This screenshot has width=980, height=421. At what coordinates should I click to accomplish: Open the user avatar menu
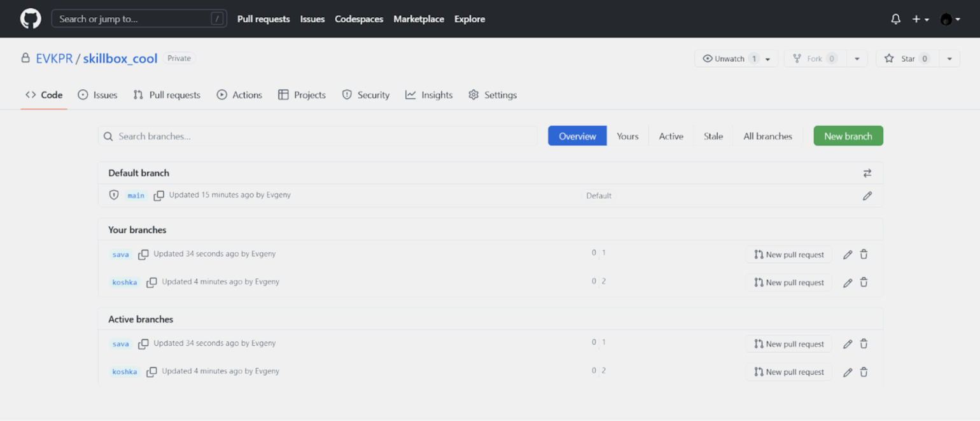[x=949, y=19]
